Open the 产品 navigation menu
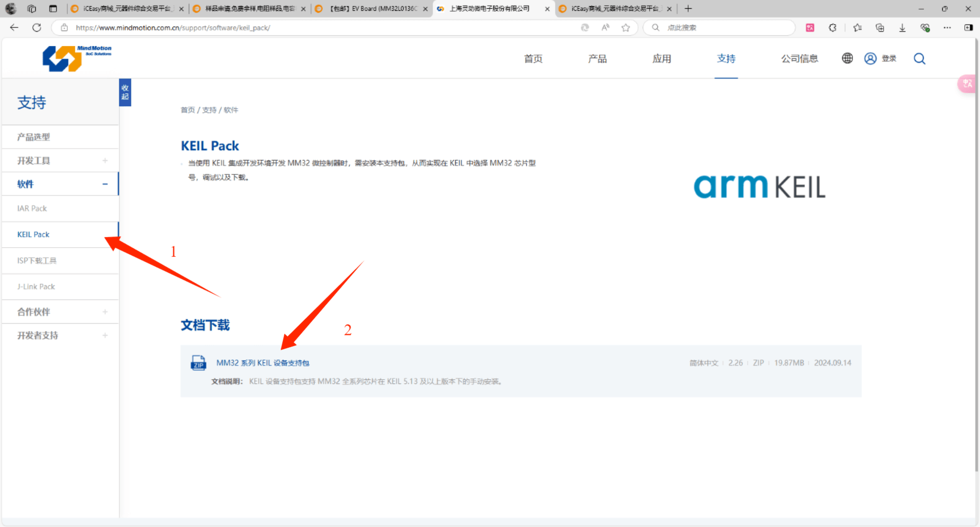 (597, 59)
